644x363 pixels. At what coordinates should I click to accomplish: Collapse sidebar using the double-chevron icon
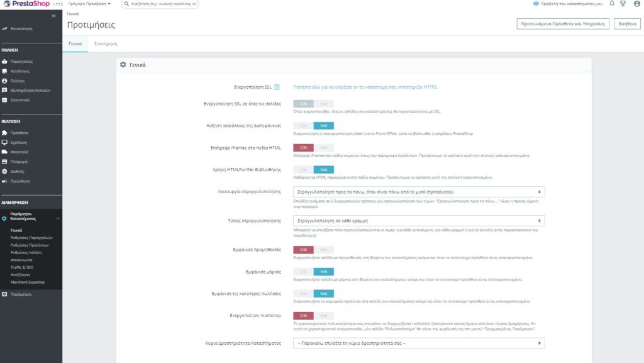pyautogui.click(x=53, y=15)
